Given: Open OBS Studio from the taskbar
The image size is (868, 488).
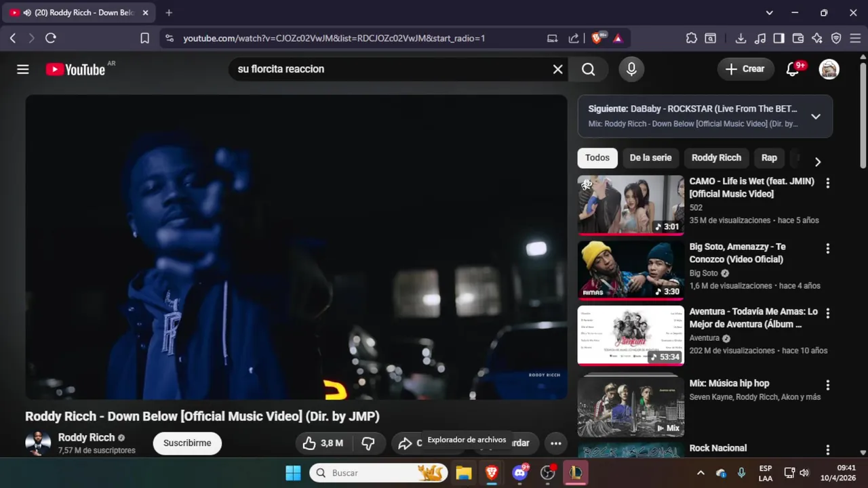Looking at the screenshot, I should 548,473.
